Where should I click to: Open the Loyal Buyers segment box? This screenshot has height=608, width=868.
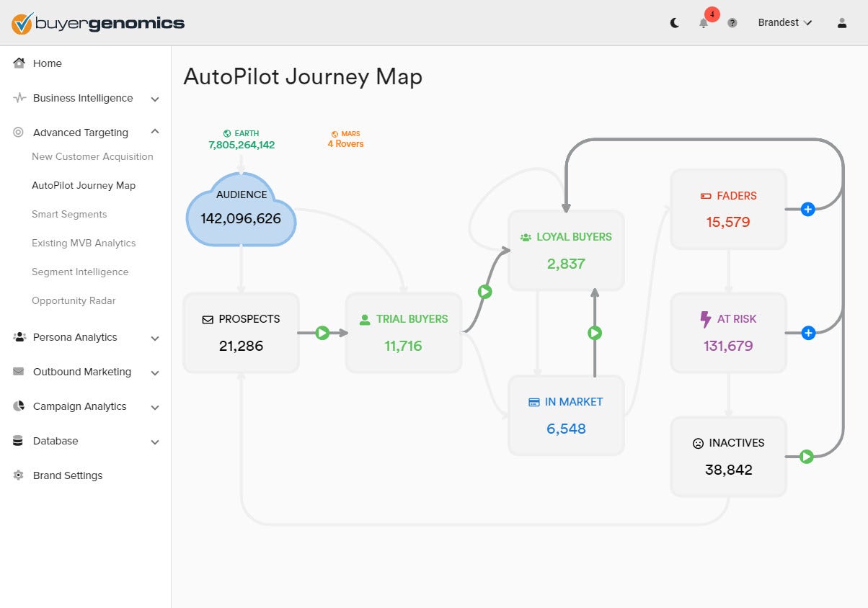point(566,250)
